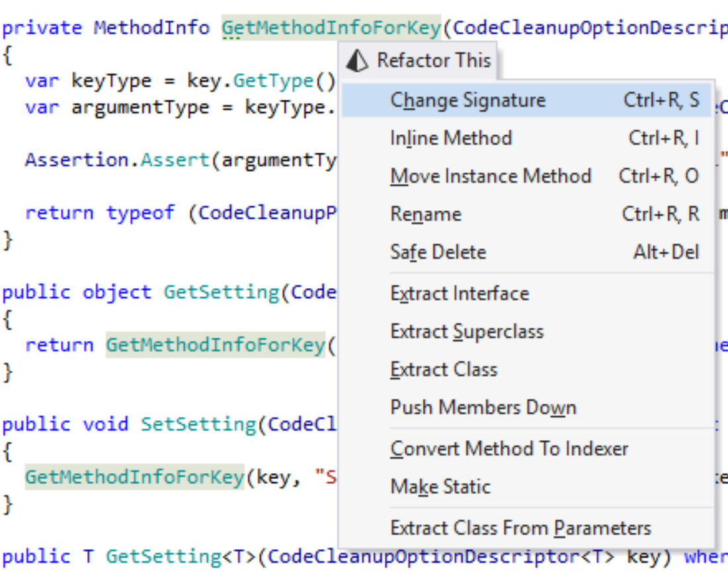Viewport: 728px width, 577px height.
Task: Click GetMethodInfoForKey call after return statement
Action: (x=216, y=345)
